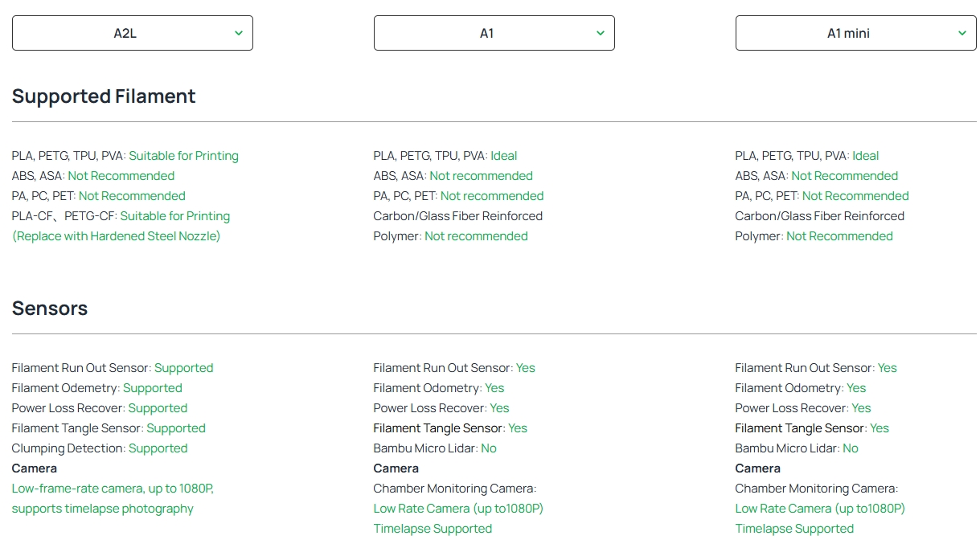This screenshot has height=544, width=980.
Task: Click the A1 mini dropdown chevron arrow
Action: pyautogui.click(x=962, y=33)
